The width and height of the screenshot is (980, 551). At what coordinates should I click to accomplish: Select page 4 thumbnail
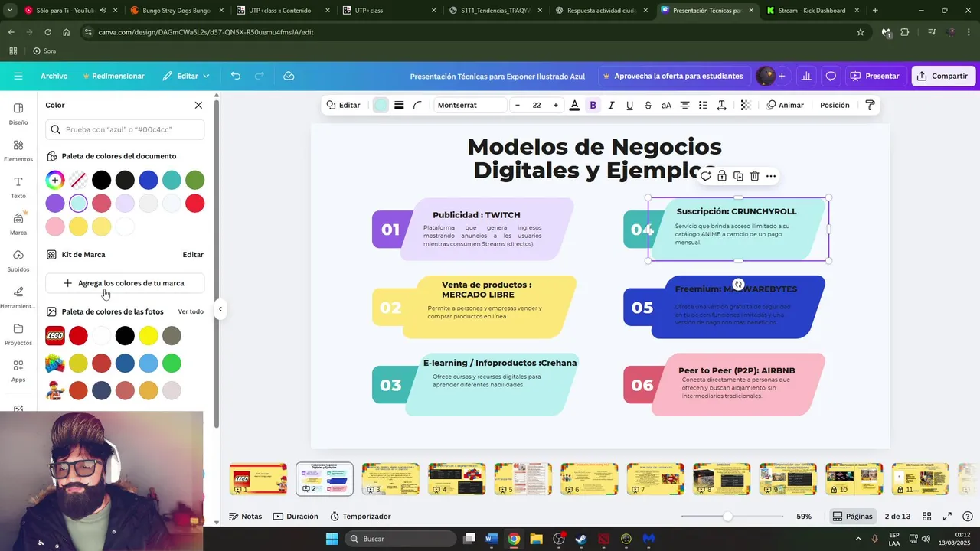(457, 479)
